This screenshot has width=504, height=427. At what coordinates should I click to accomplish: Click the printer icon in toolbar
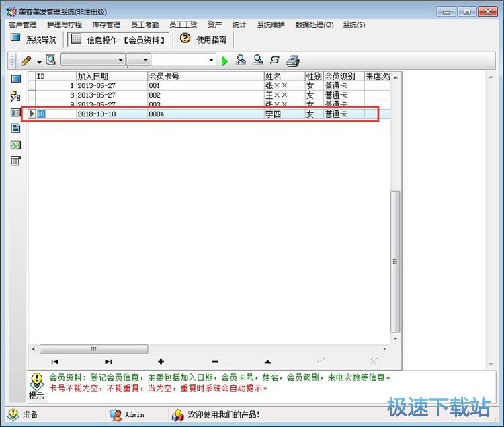(293, 61)
